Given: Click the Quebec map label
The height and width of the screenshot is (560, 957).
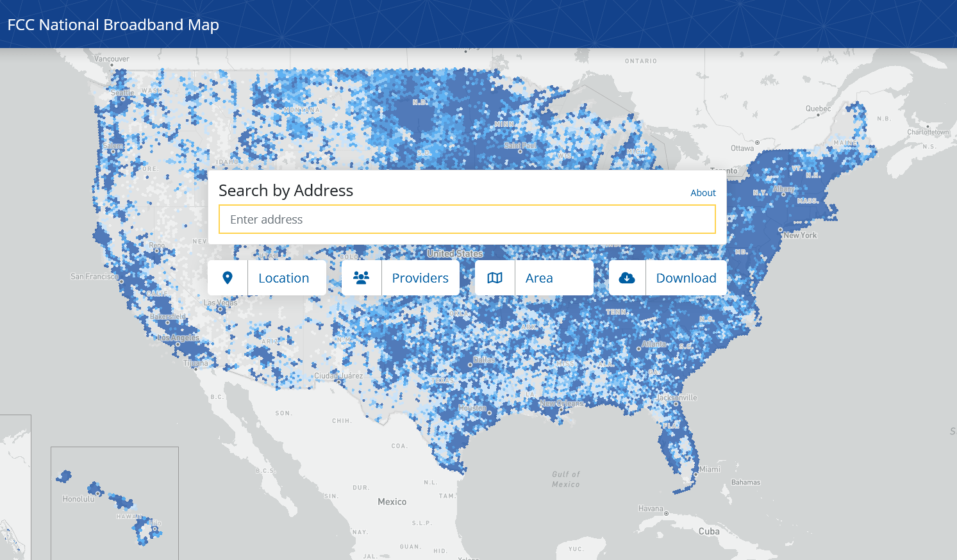Looking at the screenshot, I should pos(819,108).
